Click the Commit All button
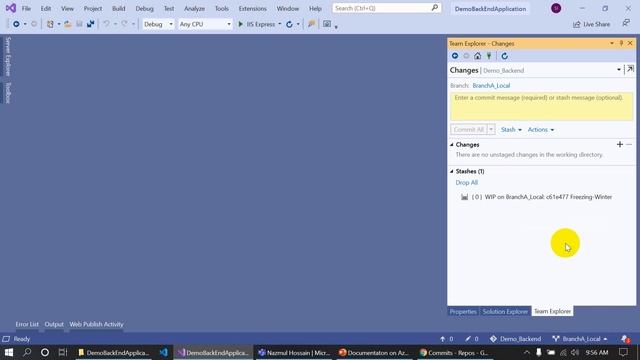The width and height of the screenshot is (640, 360). coord(469,129)
